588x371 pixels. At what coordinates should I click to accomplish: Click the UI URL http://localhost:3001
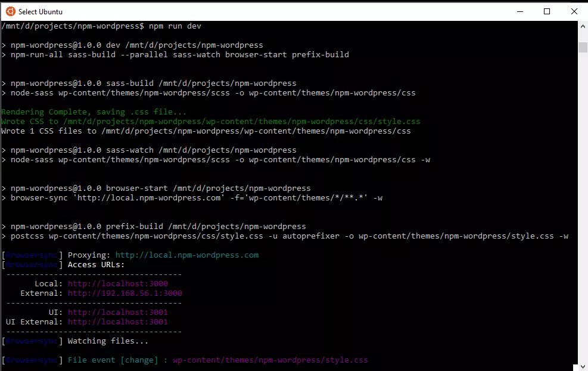pos(118,313)
